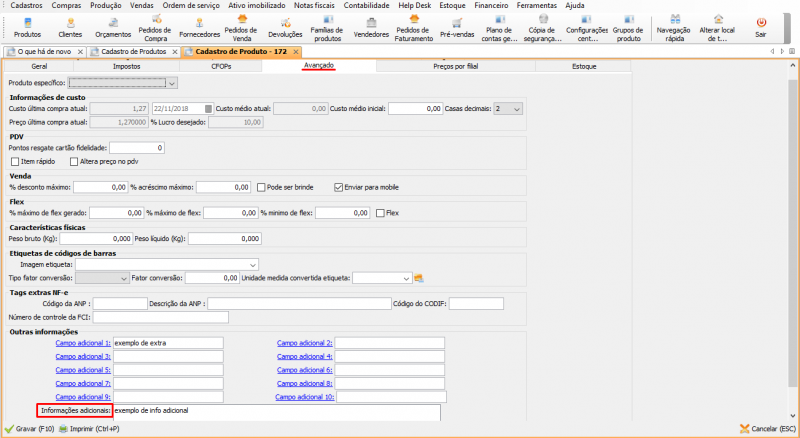This screenshot has height=438, width=800.
Task: Open the Financeiro menu
Action: tap(491, 5)
